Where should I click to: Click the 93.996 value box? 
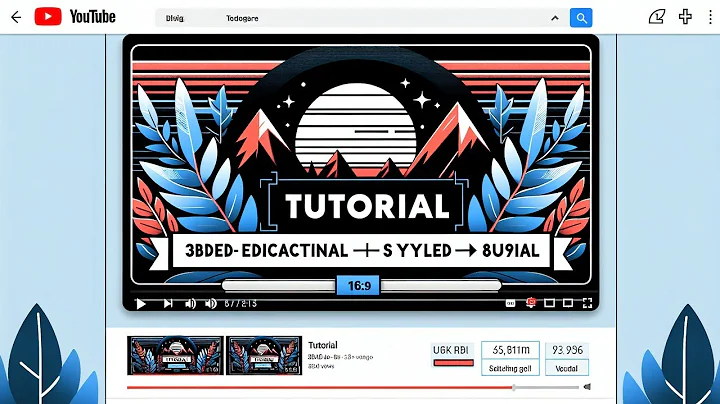point(567,350)
